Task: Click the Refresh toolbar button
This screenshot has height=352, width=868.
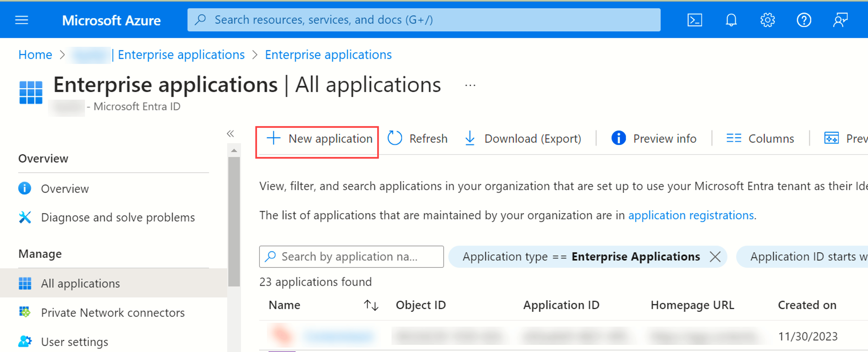Action: (417, 138)
